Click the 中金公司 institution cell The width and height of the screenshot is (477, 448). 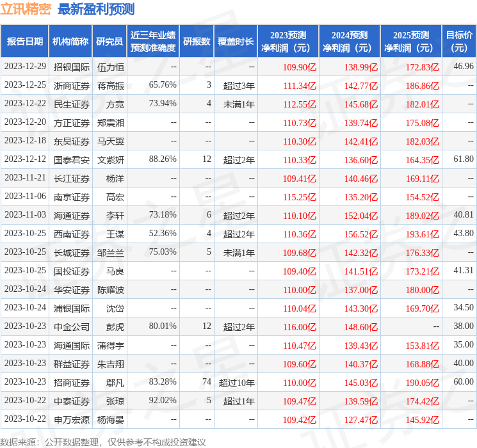pyautogui.click(x=72, y=327)
